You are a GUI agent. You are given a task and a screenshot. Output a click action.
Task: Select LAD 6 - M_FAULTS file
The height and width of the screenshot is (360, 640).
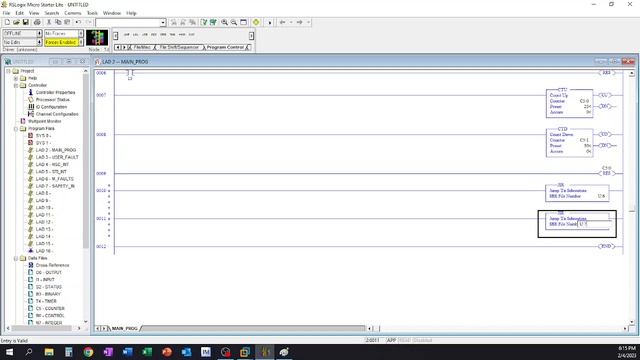(x=54, y=179)
